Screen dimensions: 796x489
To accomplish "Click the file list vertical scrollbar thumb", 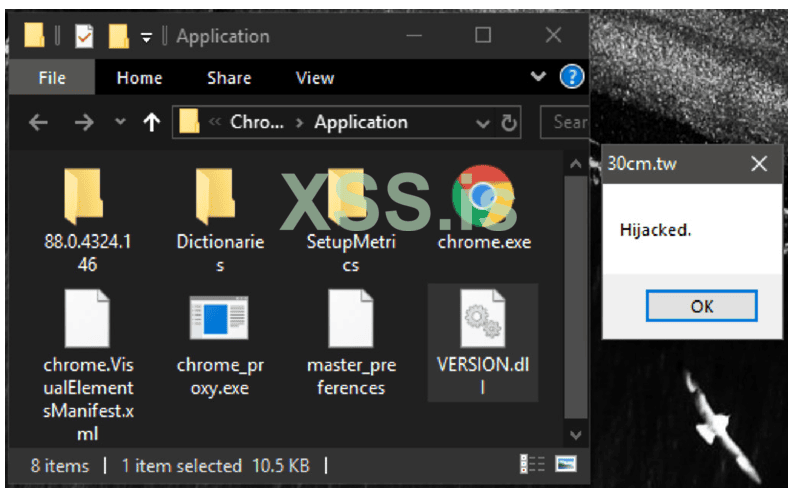I will coord(576,297).
